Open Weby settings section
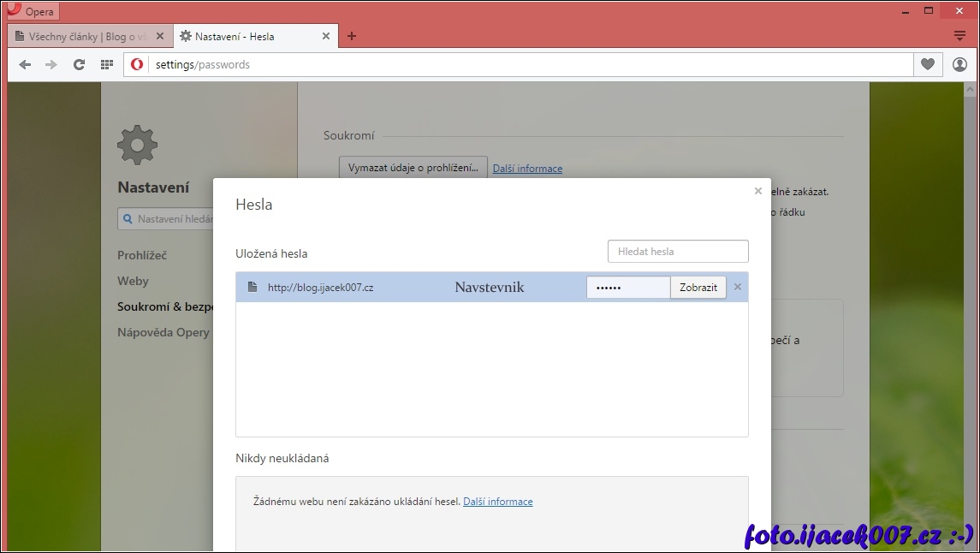 (133, 281)
